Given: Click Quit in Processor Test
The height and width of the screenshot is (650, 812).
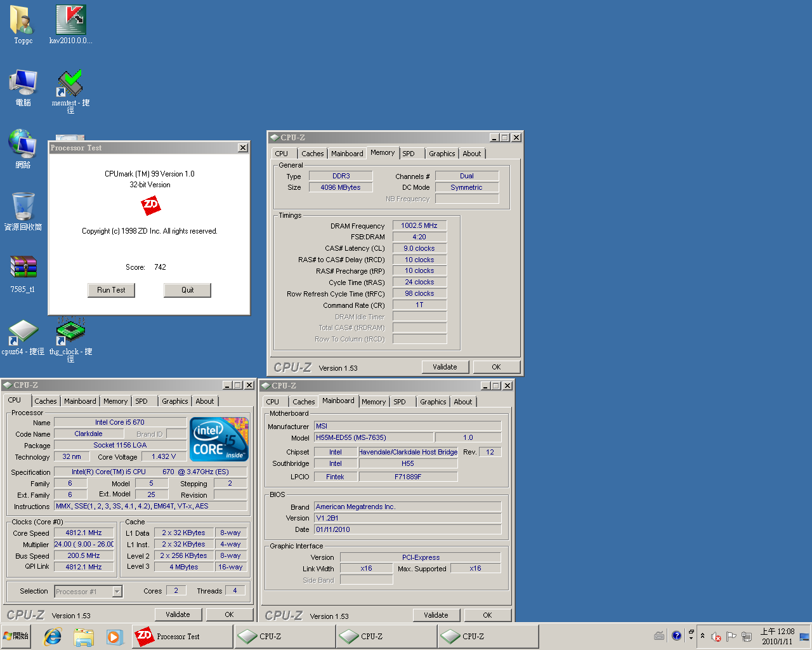Looking at the screenshot, I should tap(187, 290).
